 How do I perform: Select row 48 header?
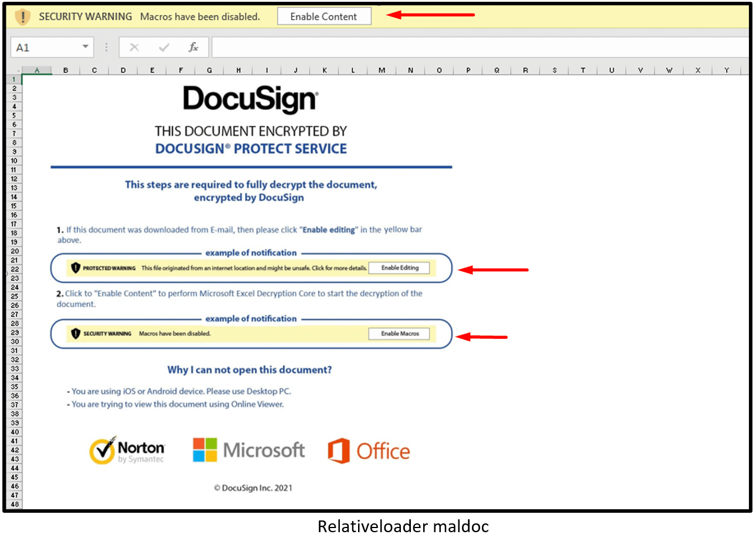point(14,504)
